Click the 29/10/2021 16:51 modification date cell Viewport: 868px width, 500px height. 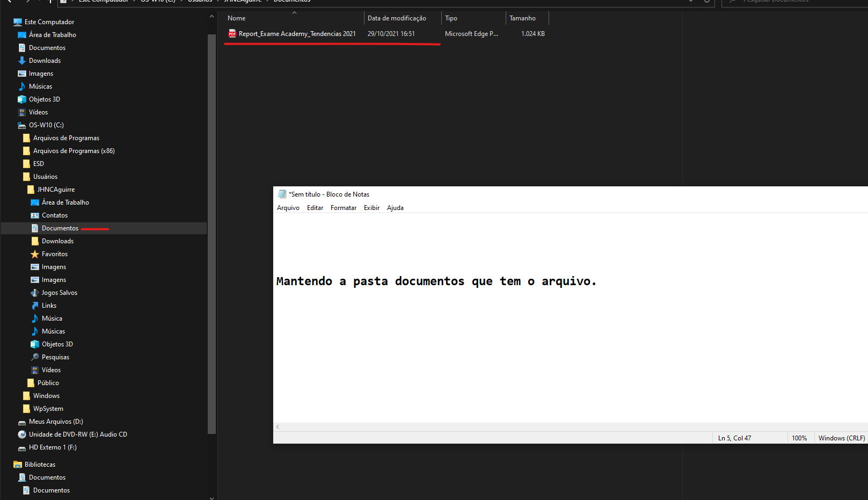391,34
